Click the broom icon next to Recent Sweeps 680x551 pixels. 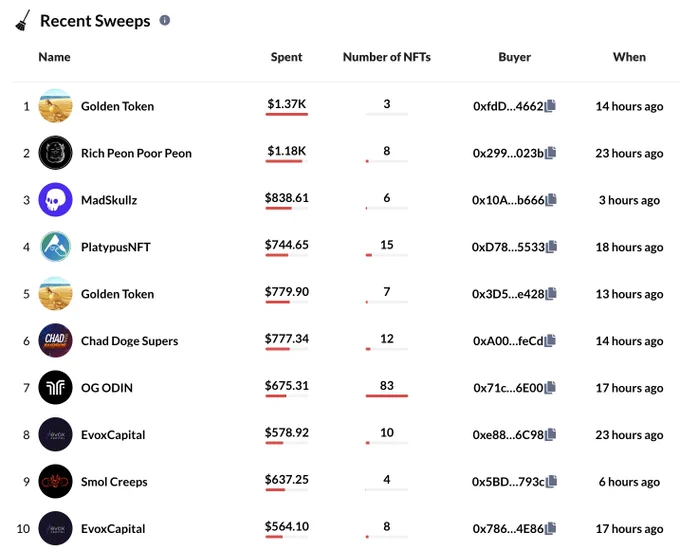tap(23, 20)
